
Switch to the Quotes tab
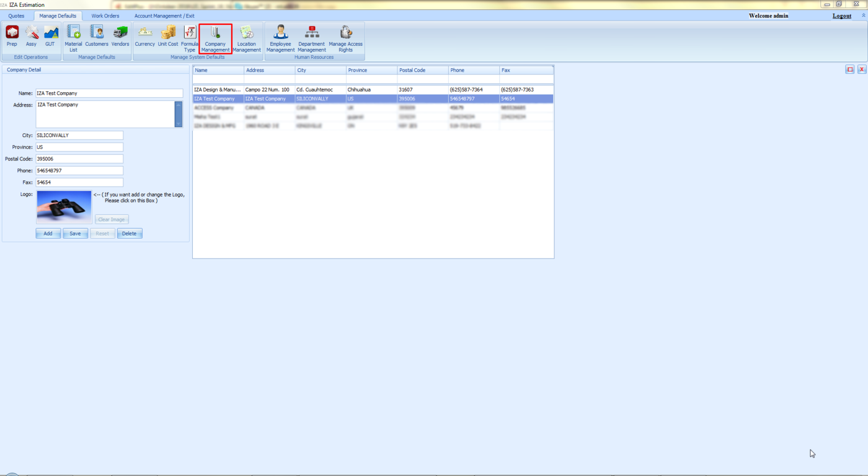[16, 16]
